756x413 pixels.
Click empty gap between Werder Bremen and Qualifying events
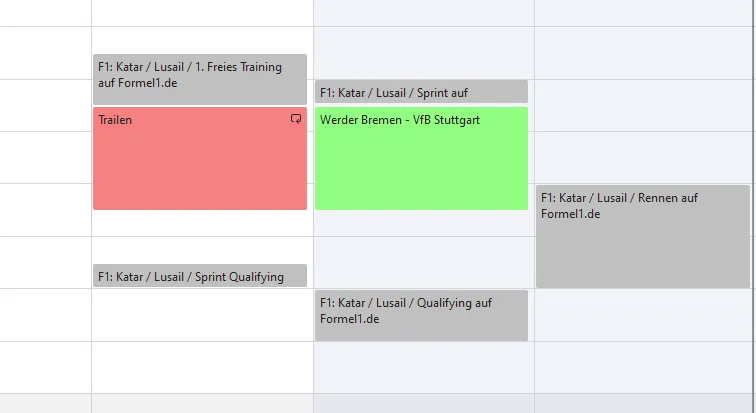(421, 250)
